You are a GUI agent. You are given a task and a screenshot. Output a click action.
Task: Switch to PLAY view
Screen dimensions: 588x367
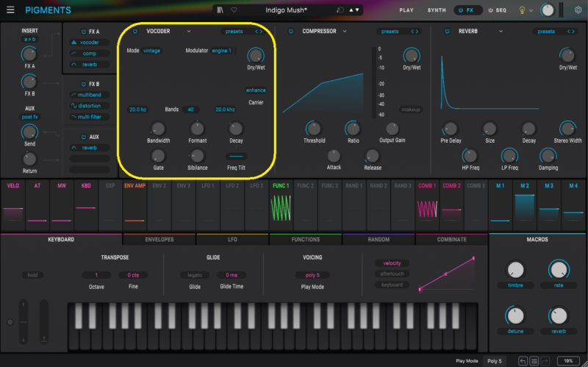point(406,10)
